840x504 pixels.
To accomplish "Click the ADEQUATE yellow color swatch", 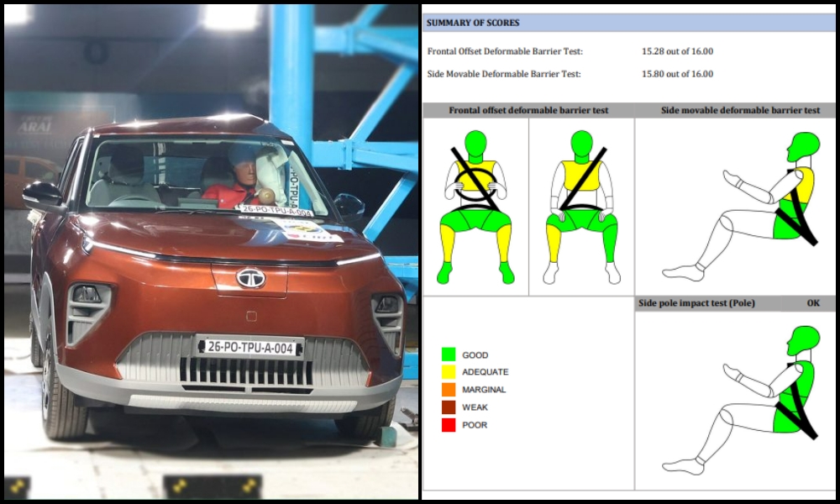I will [x=449, y=372].
